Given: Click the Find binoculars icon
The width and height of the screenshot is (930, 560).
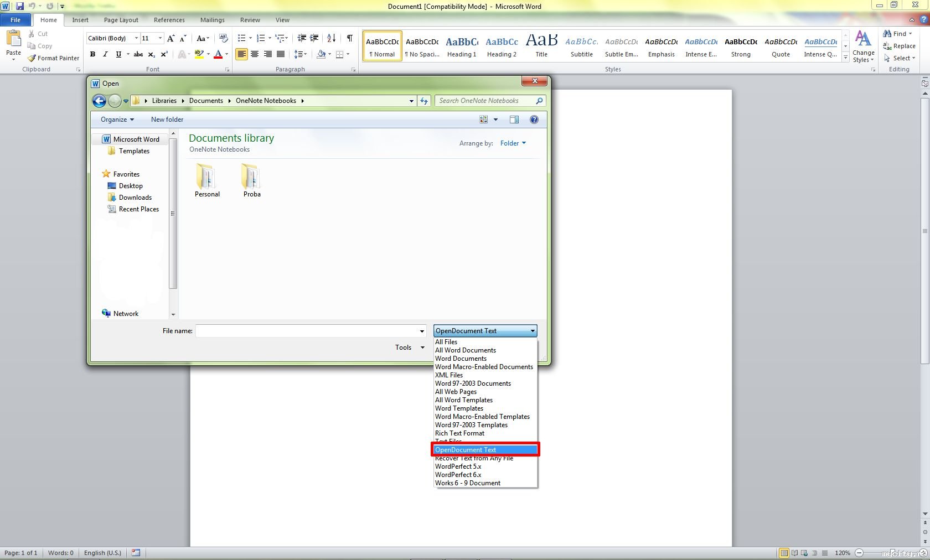Looking at the screenshot, I should [x=887, y=34].
